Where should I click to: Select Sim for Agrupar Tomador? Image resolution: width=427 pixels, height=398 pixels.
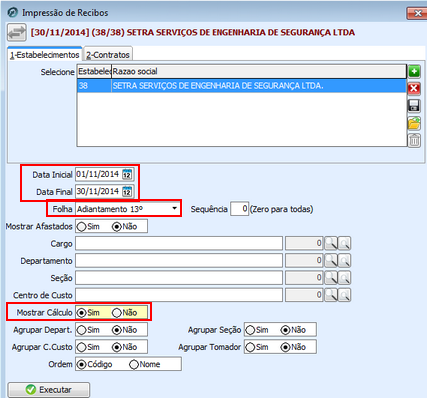coord(250,348)
